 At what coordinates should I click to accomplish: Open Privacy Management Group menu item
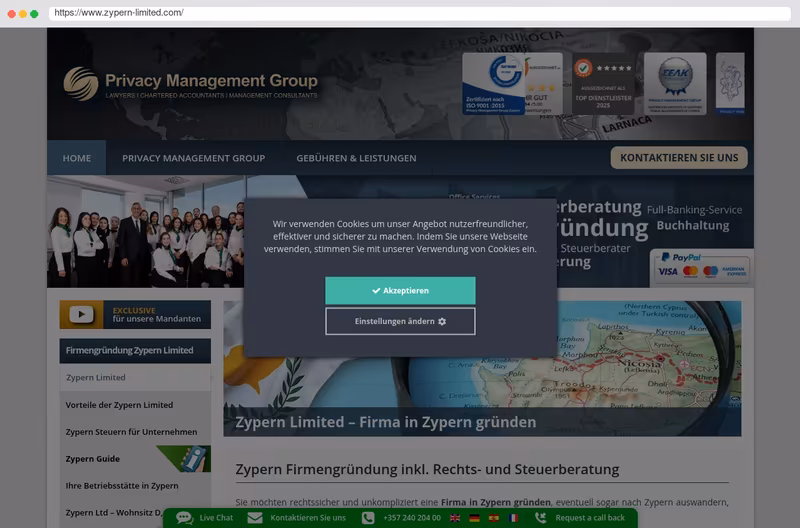[x=193, y=158]
